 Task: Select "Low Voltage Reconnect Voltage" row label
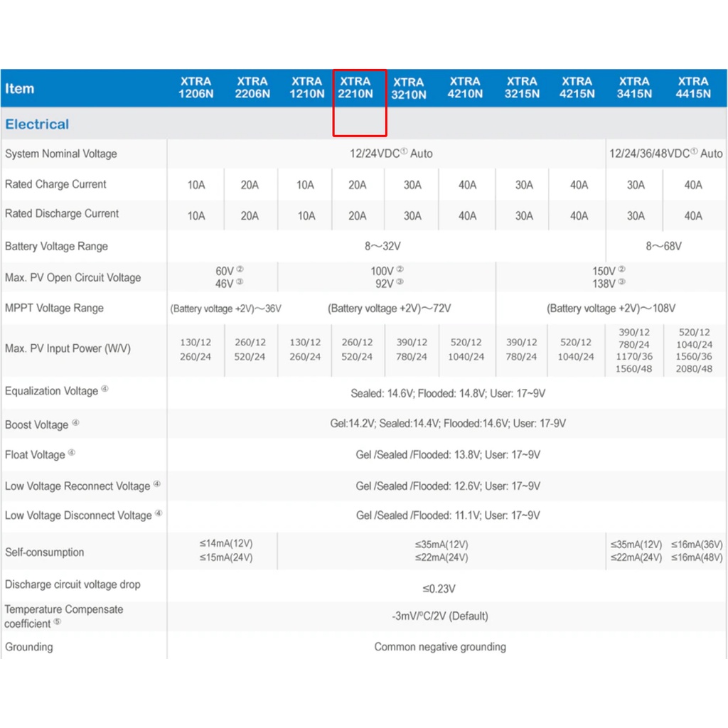point(82,486)
